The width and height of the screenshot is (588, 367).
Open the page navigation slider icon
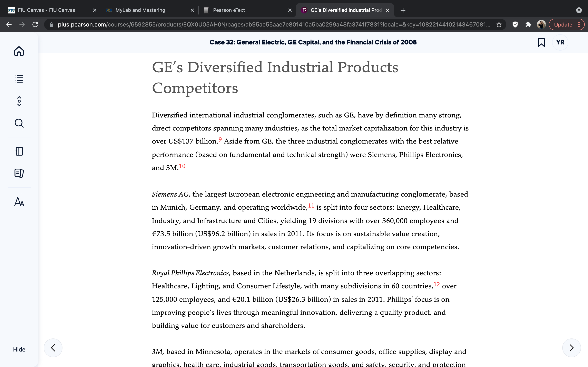coord(19,101)
